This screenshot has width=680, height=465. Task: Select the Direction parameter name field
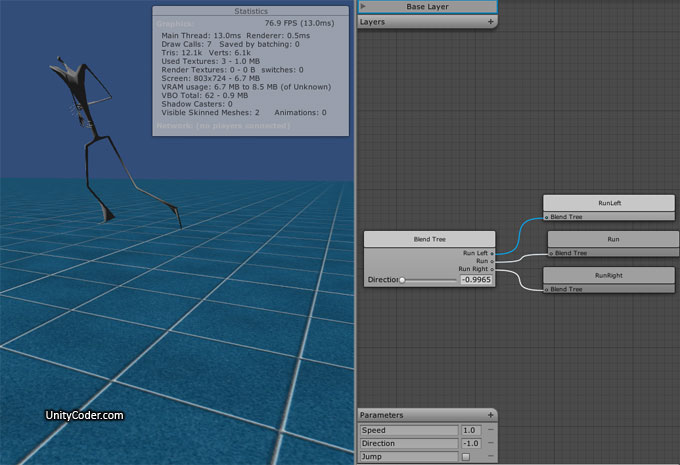tap(409, 443)
